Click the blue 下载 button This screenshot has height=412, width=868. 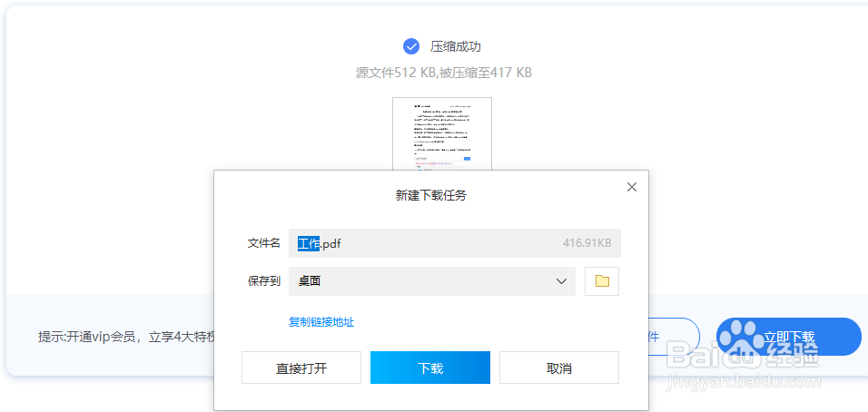(430, 368)
